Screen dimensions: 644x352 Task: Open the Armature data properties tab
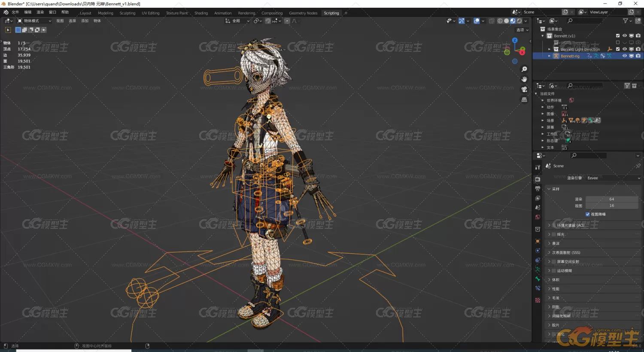click(538, 269)
